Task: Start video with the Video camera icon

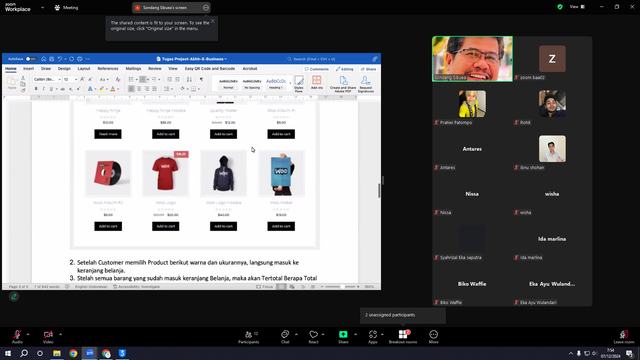Action: click(x=48, y=334)
